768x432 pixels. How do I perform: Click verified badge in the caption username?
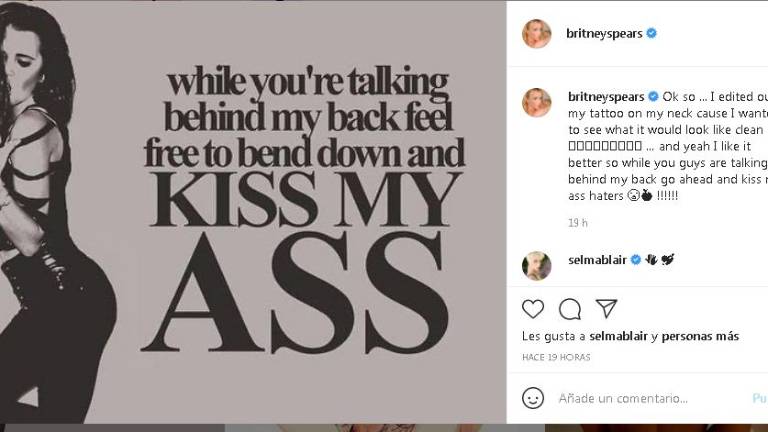(652, 96)
